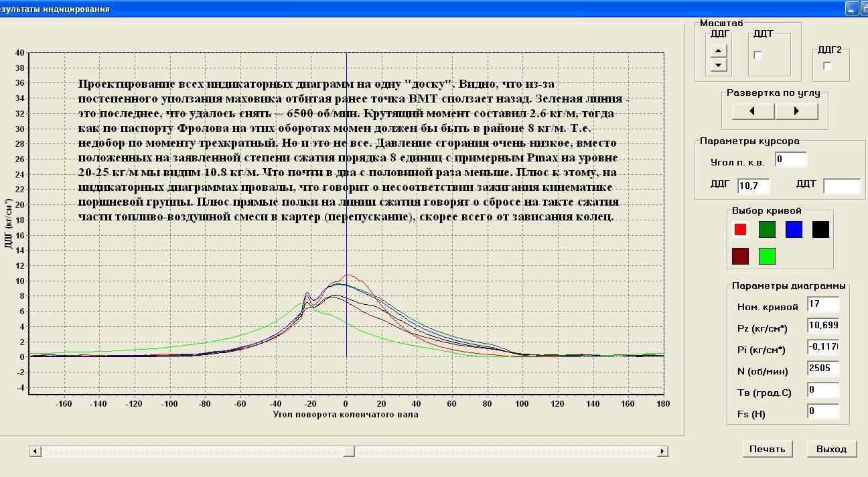Shift angle sweep left with the left arrow
The height and width of the screenshot is (477, 868).
tap(753, 111)
